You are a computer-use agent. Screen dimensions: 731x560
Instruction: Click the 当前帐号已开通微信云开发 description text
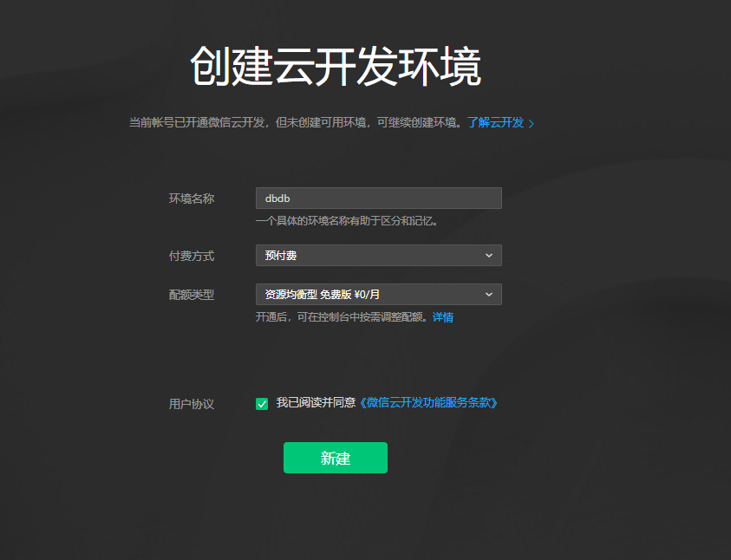click(297, 122)
